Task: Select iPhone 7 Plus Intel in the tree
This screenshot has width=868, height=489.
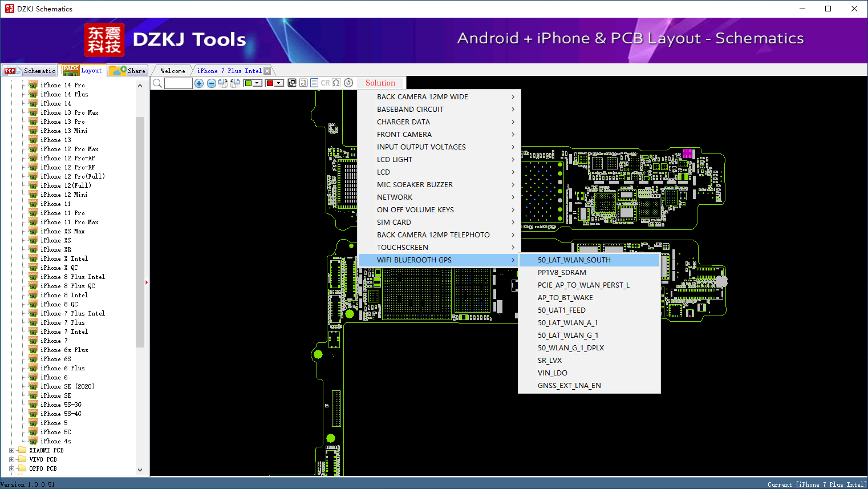Action: coord(72,313)
